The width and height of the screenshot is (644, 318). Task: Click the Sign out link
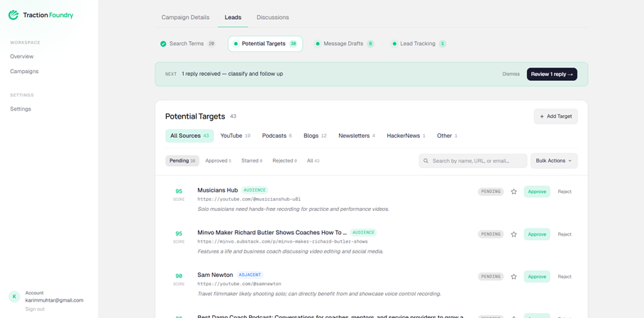click(x=35, y=309)
